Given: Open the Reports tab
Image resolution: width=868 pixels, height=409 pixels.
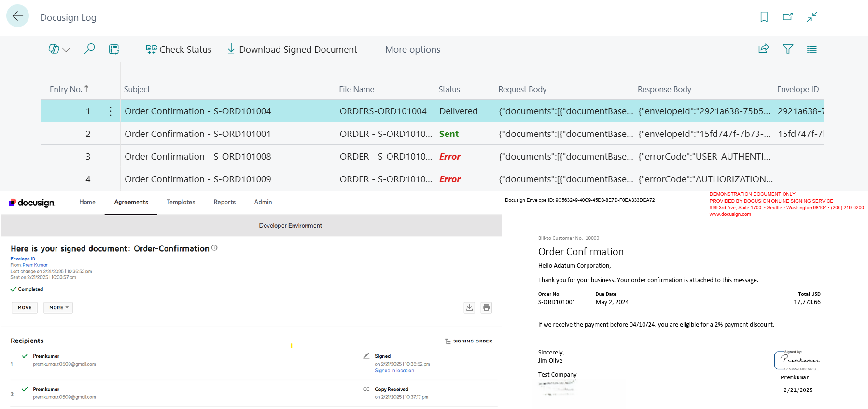Looking at the screenshot, I should pos(224,202).
